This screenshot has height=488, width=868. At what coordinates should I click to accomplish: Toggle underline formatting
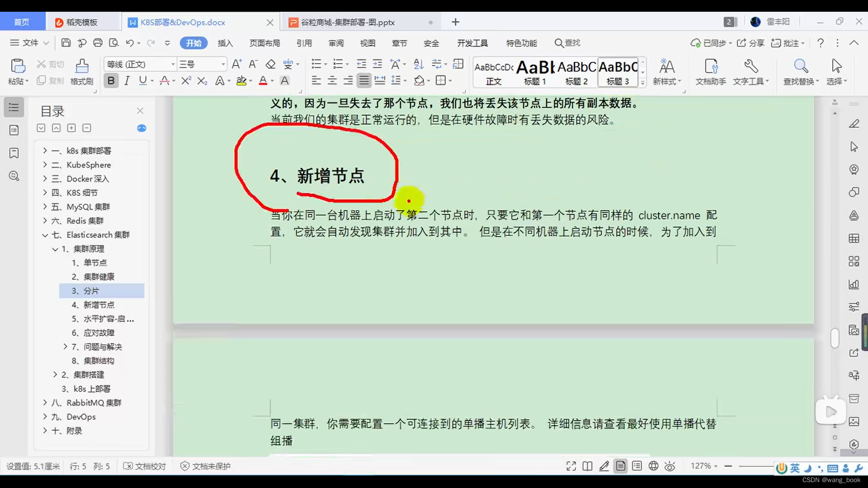[x=142, y=80]
